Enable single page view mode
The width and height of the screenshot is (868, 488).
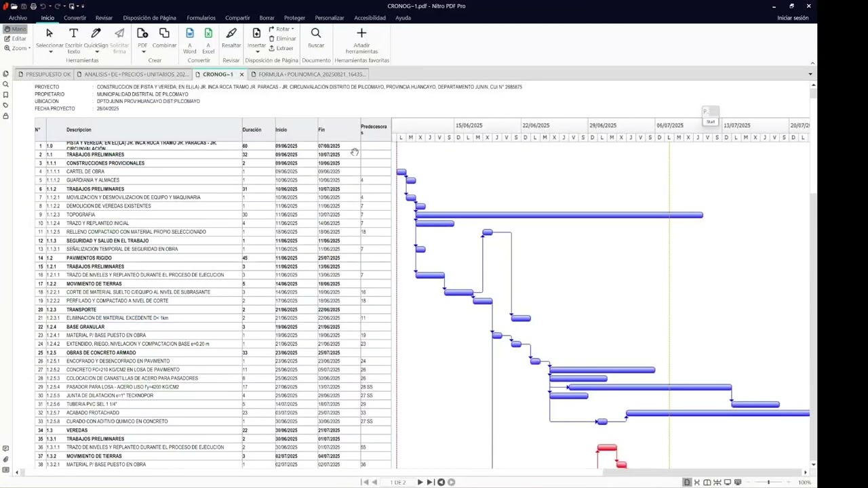coord(687,483)
